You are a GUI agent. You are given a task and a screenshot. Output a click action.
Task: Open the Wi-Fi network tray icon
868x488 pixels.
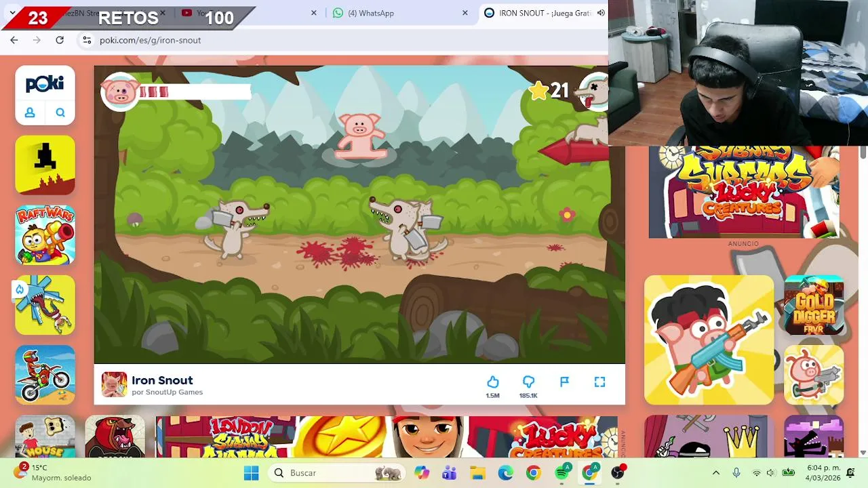[x=757, y=472]
